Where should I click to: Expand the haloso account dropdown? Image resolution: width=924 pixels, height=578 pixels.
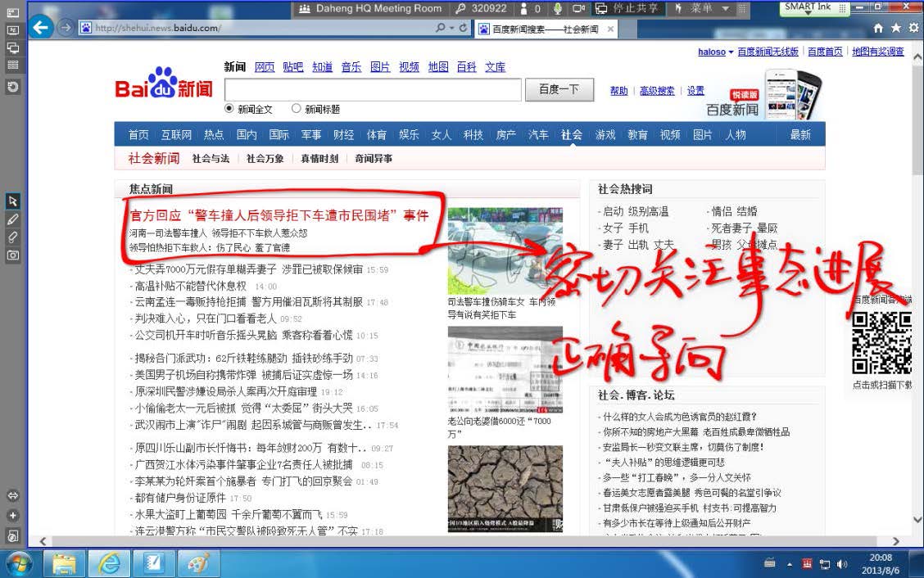tap(731, 52)
